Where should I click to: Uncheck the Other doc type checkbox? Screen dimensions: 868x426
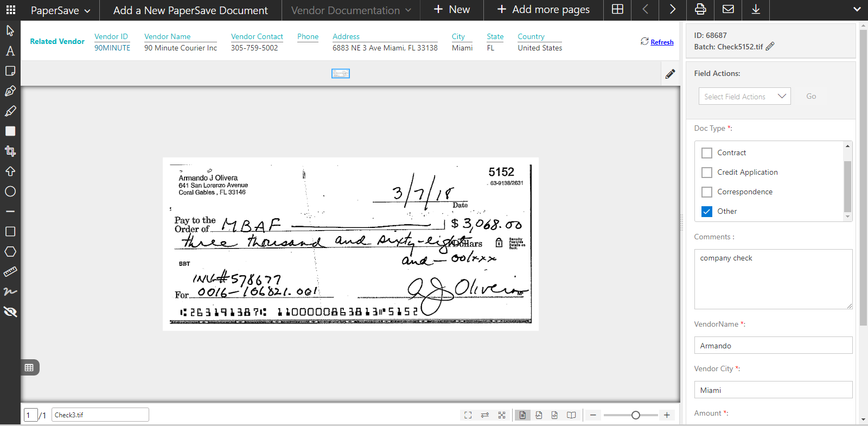[x=707, y=212]
